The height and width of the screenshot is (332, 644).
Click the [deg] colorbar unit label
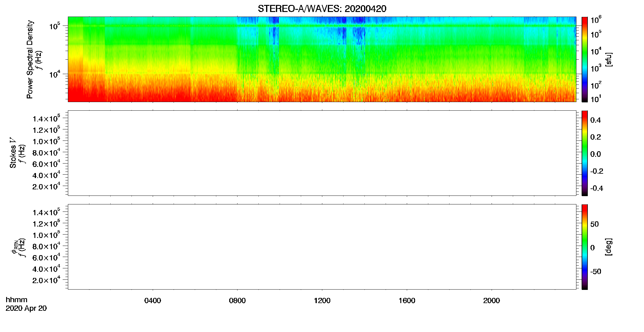(x=609, y=247)
